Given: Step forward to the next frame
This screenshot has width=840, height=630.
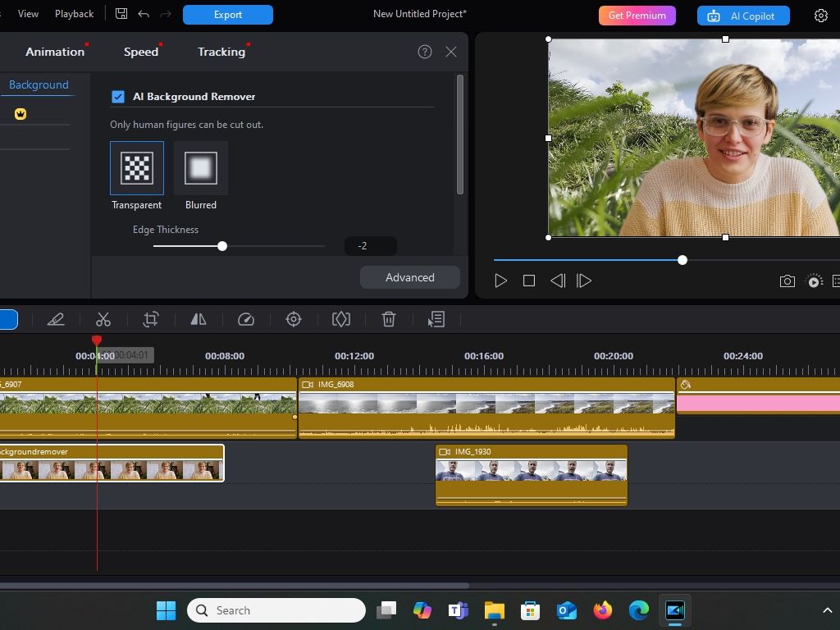Looking at the screenshot, I should pyautogui.click(x=583, y=281).
